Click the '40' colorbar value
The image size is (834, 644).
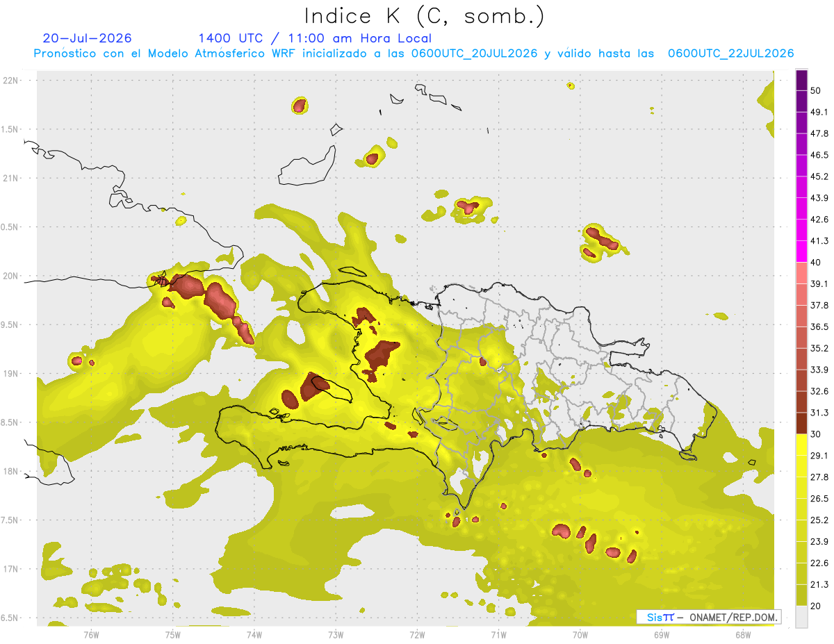(x=816, y=263)
